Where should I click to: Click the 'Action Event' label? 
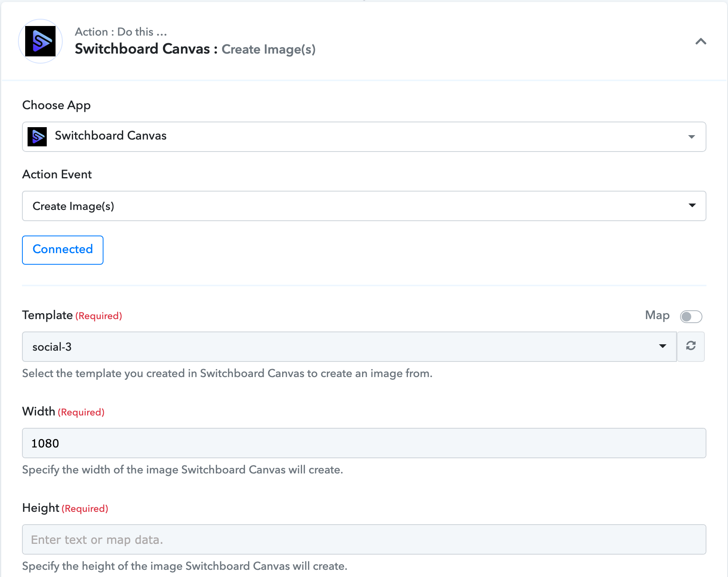[57, 174]
